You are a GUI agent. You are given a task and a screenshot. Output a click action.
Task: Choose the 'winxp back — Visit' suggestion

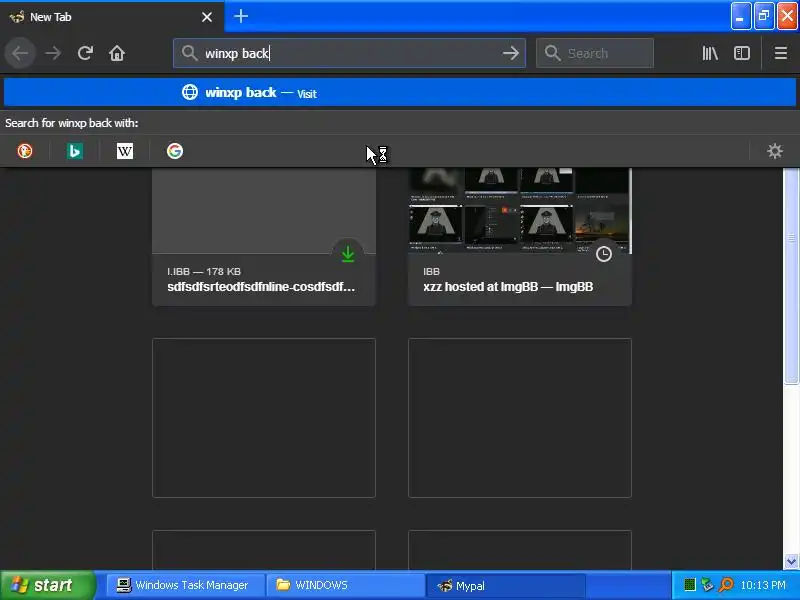click(400, 93)
